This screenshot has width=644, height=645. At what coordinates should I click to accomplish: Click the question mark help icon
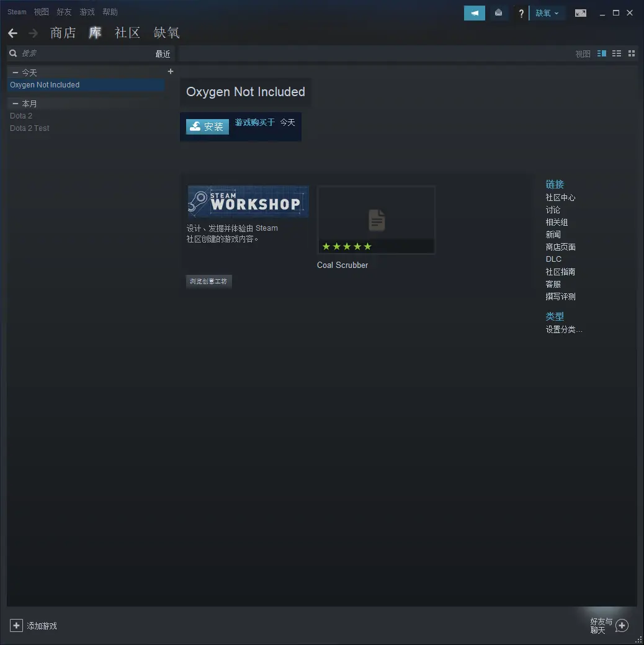pyautogui.click(x=521, y=13)
